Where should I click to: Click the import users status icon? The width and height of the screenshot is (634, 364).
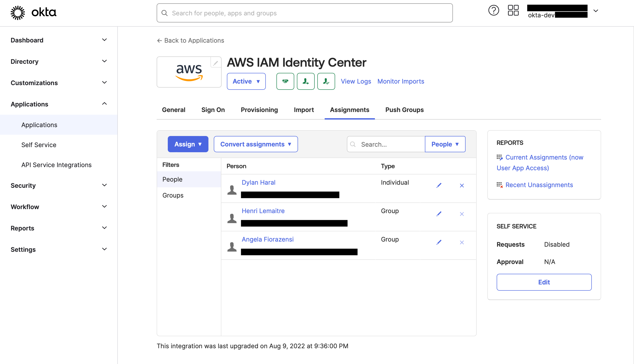point(326,81)
